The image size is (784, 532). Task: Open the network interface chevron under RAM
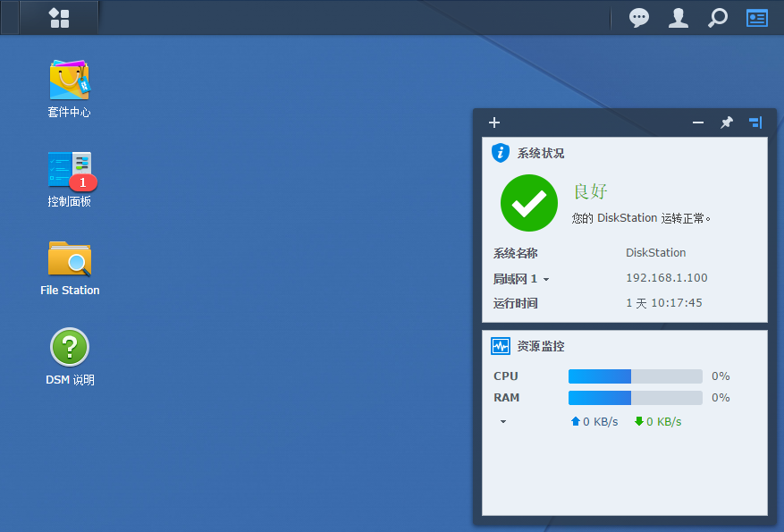tap(502, 421)
